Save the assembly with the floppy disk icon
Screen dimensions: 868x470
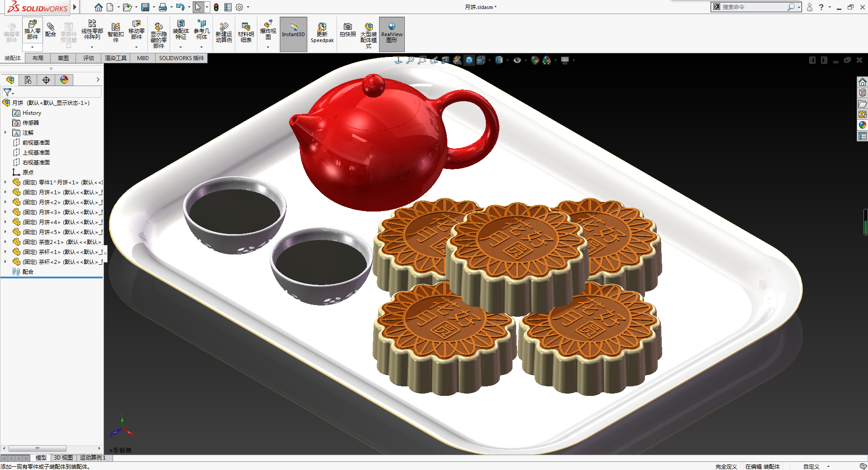[145, 7]
